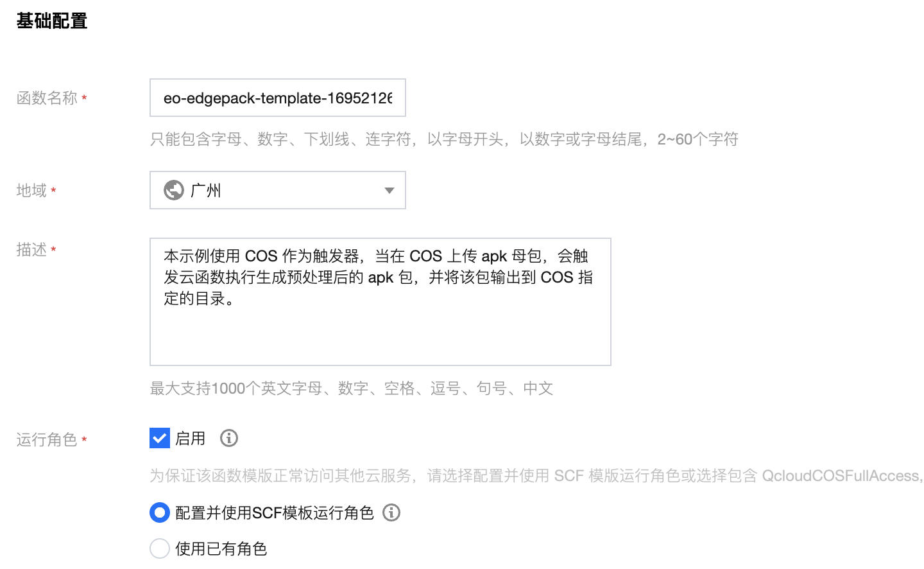Click the 最大支持1000个英文字母 hint text
This screenshot has height=569, width=924.
click(351, 388)
